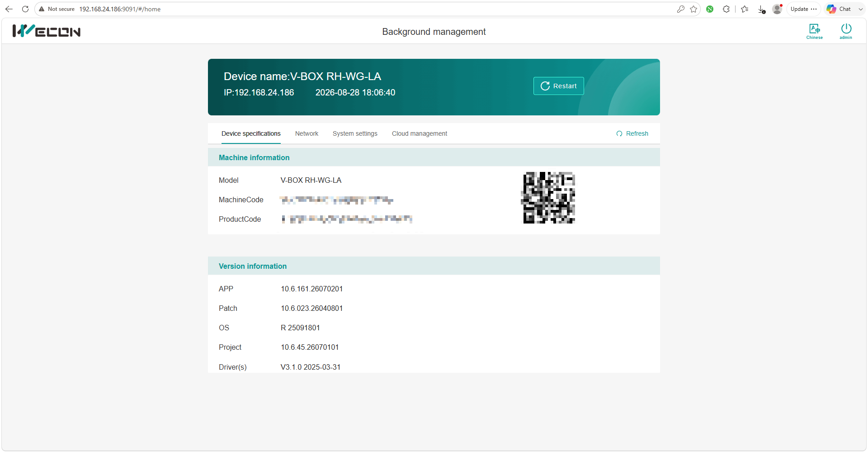The image size is (868, 452).
Task: Click the Patch version 10.6.023.26040801
Action: point(312,308)
